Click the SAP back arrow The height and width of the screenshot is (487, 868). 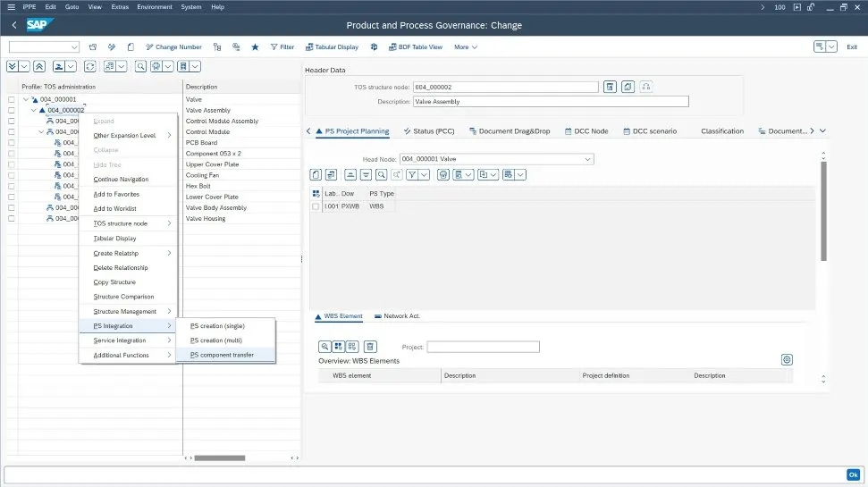click(14, 25)
